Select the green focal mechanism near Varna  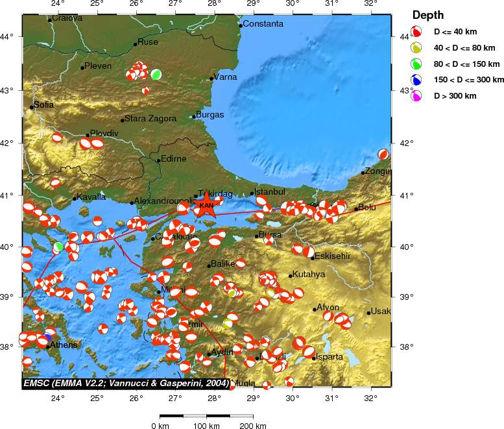point(156,74)
